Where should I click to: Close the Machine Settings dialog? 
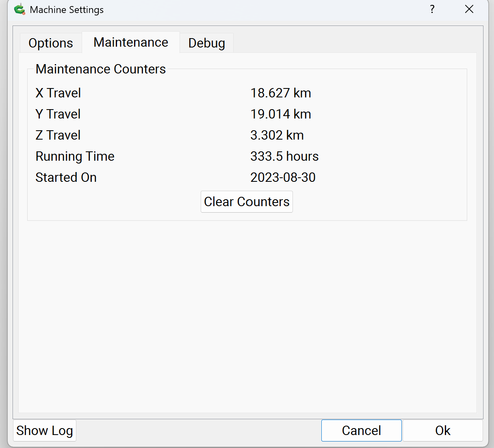469,9
